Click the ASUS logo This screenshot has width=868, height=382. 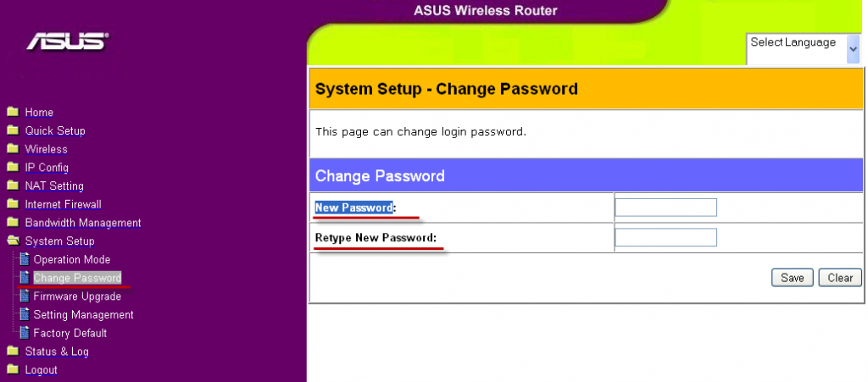tap(67, 42)
